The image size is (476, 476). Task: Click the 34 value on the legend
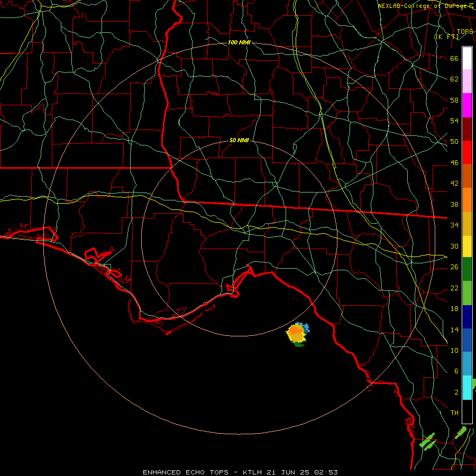pos(454,225)
